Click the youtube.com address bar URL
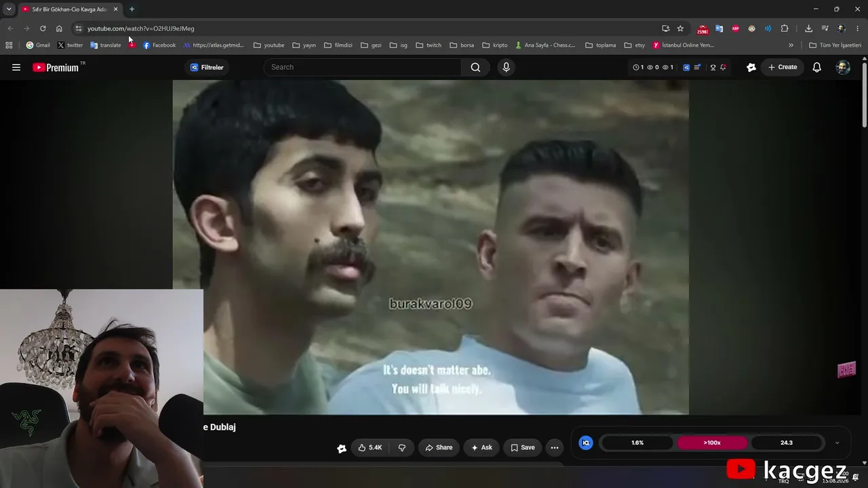 point(141,28)
